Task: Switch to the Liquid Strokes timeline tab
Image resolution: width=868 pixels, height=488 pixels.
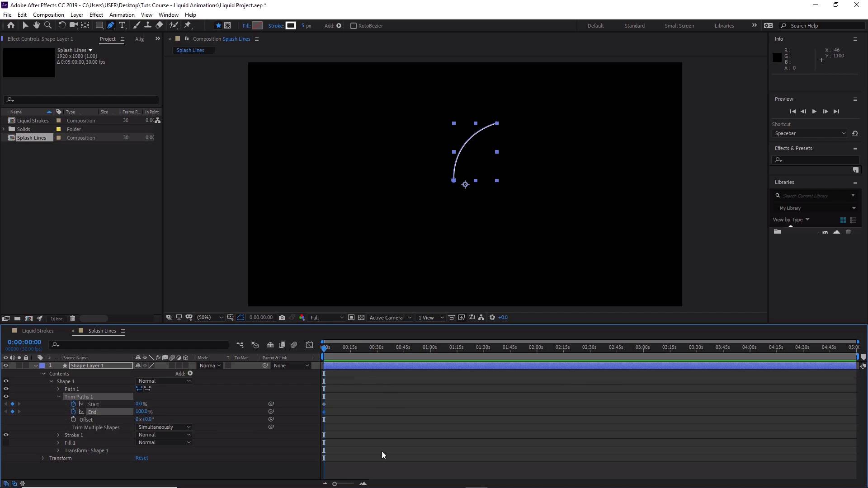Action: (x=38, y=331)
